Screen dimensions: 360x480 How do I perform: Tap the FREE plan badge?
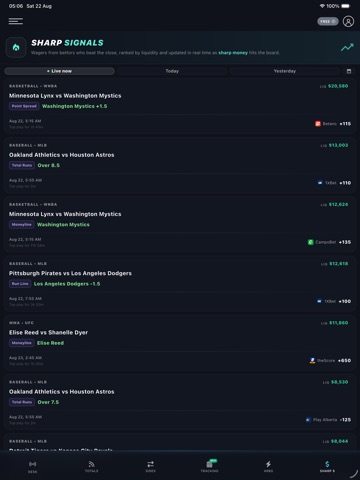tap(328, 21)
